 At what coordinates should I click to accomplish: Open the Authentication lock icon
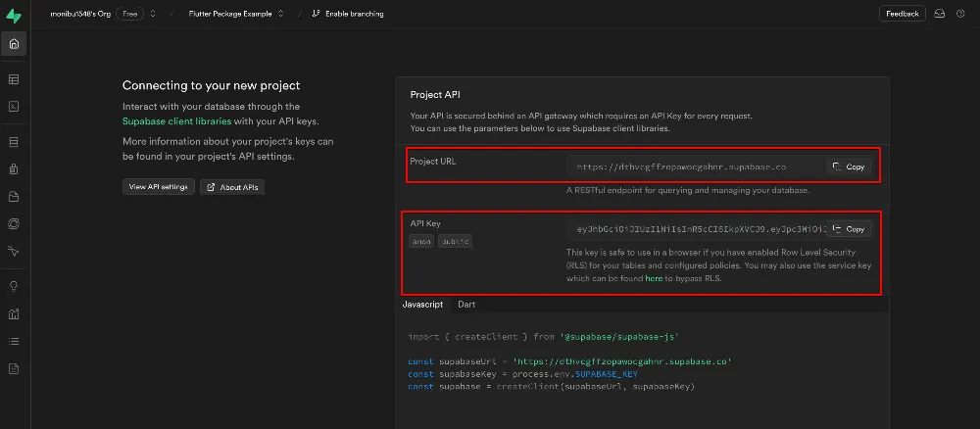[x=14, y=169]
